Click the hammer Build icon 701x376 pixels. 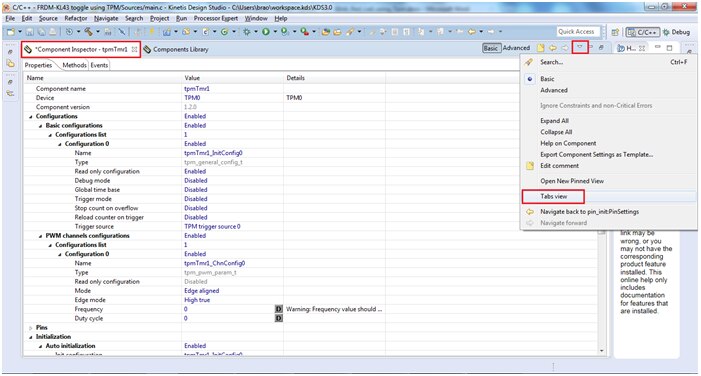click(x=89, y=32)
